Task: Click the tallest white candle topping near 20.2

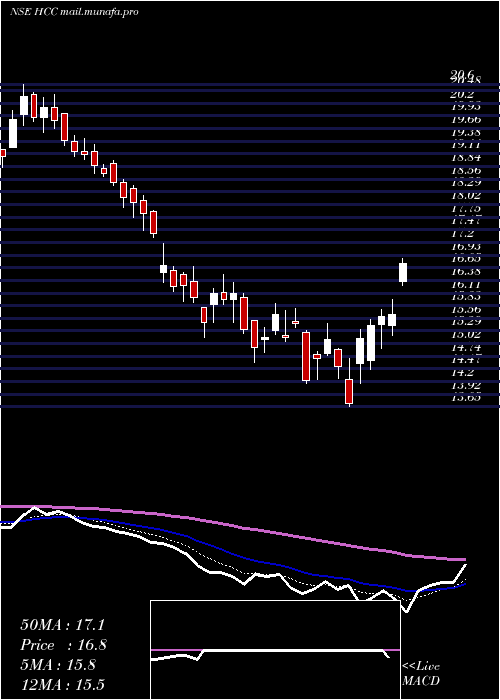Action: point(24,105)
